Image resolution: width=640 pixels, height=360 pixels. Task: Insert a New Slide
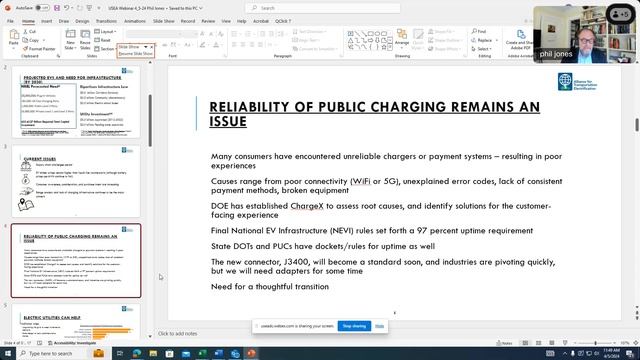tap(70, 39)
